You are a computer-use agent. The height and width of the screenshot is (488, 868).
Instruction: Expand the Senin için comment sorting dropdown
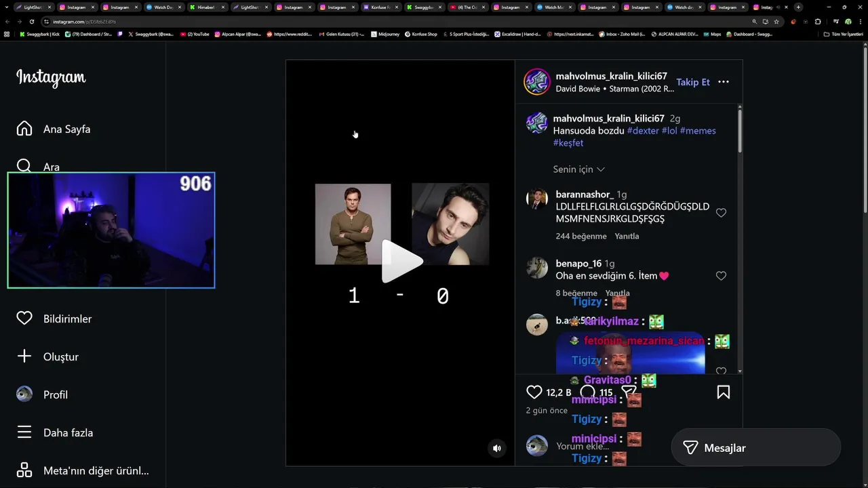579,169
